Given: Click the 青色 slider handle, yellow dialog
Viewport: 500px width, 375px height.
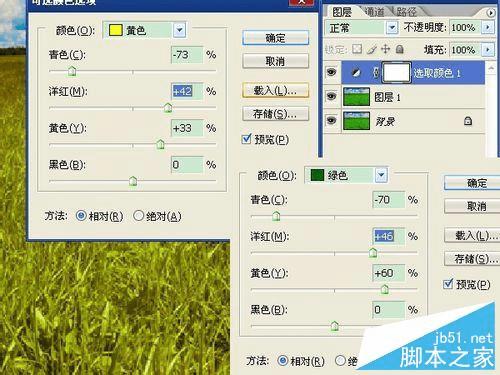Looking at the screenshot, I should pyautogui.click(x=72, y=71).
